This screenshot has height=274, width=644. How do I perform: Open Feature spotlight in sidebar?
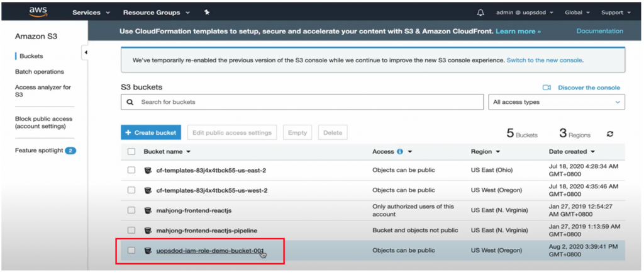coord(39,151)
